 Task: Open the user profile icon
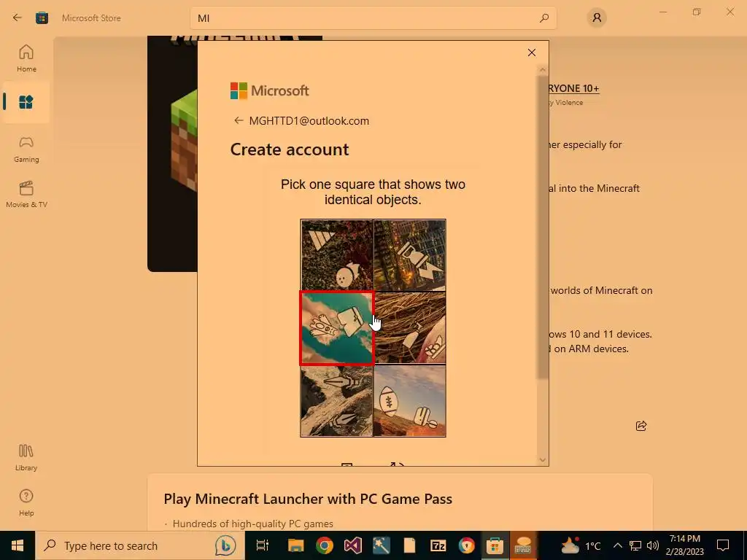tap(597, 18)
